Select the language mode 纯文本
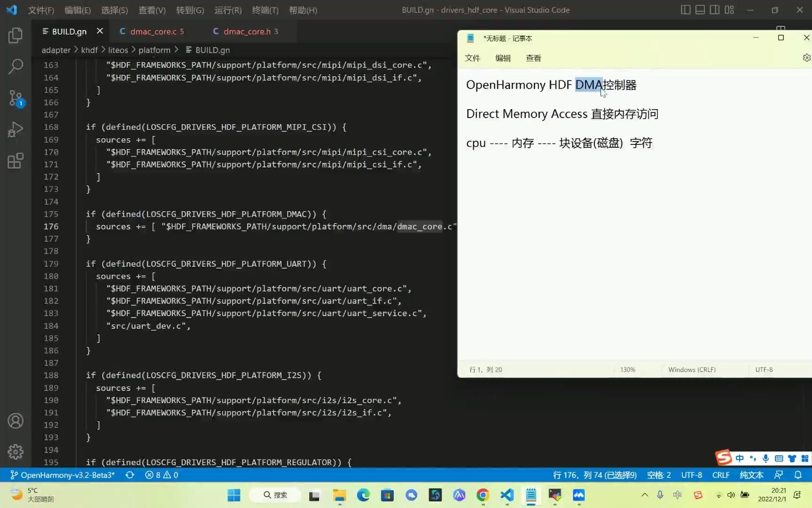This screenshot has width=812, height=508. pyautogui.click(x=751, y=475)
